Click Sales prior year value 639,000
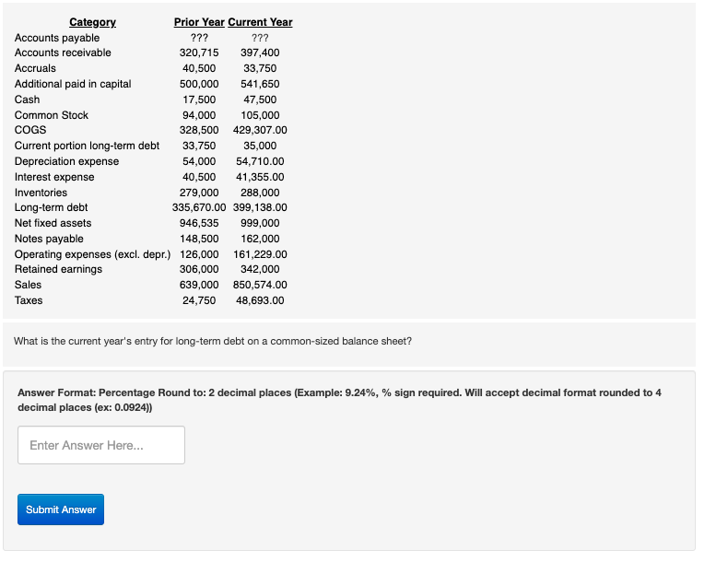The image size is (728, 562). tap(199, 285)
